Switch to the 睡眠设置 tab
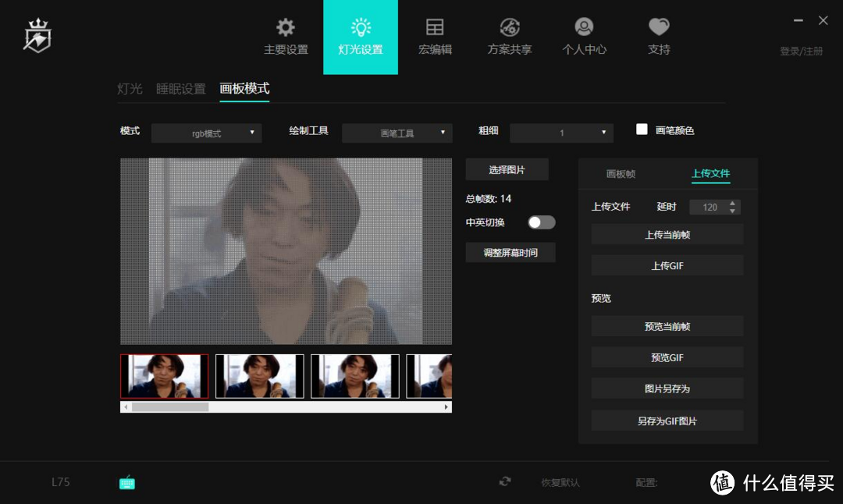The height and width of the screenshot is (504, 843). click(x=181, y=89)
